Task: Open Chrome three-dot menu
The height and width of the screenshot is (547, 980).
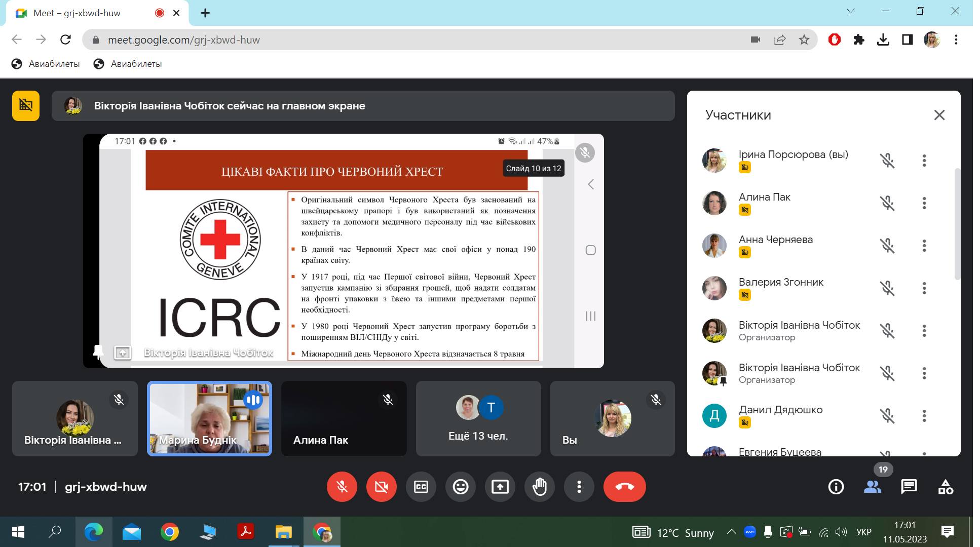Action: point(956,40)
